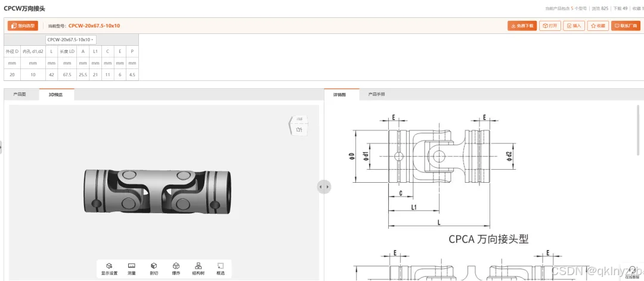This screenshot has height=281, width=644.
Task: Click the table value 11
Action: click(107, 75)
